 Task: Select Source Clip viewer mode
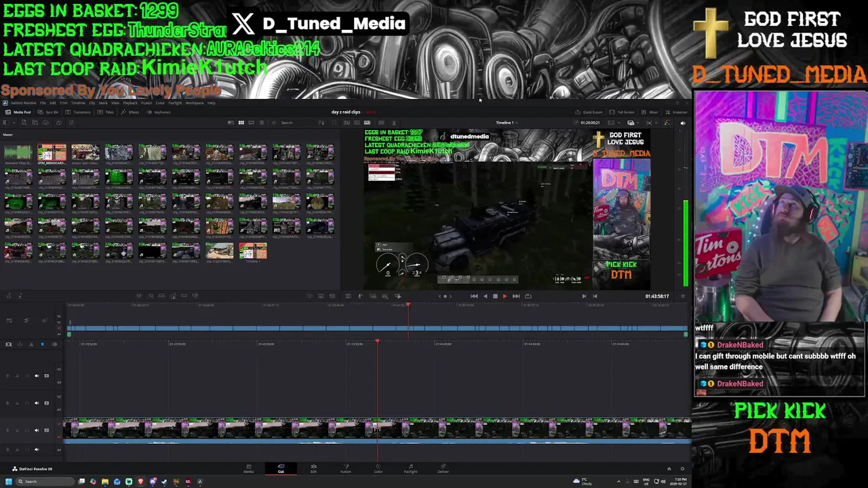click(x=347, y=123)
